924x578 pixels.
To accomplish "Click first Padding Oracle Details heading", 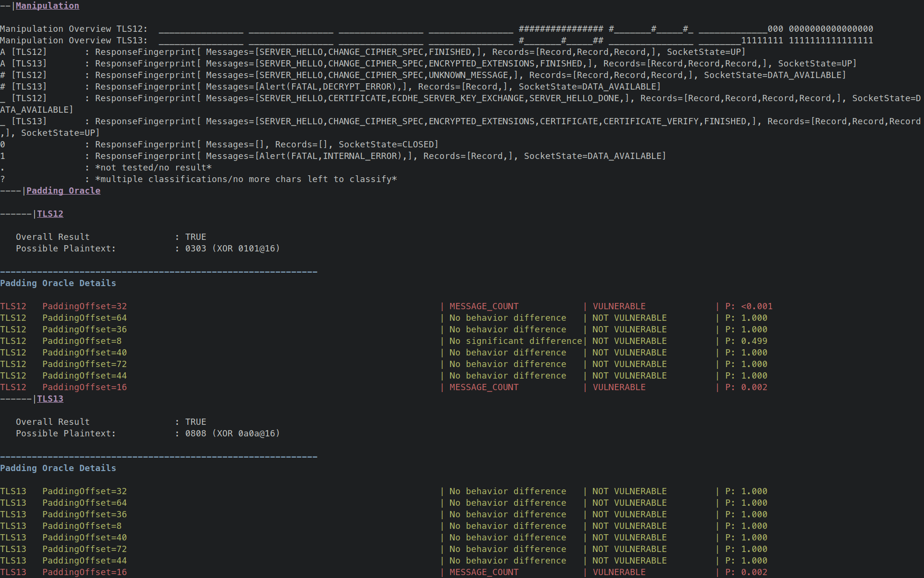I will pyautogui.click(x=58, y=283).
